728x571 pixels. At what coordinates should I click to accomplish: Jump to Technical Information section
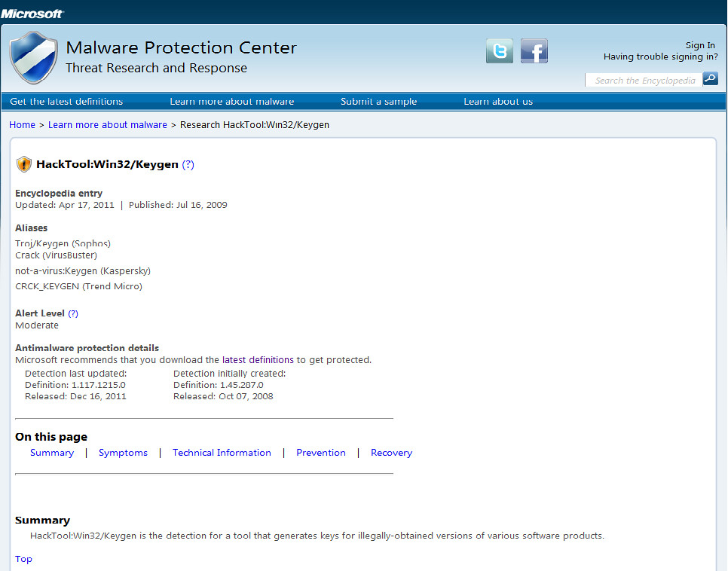(x=222, y=453)
